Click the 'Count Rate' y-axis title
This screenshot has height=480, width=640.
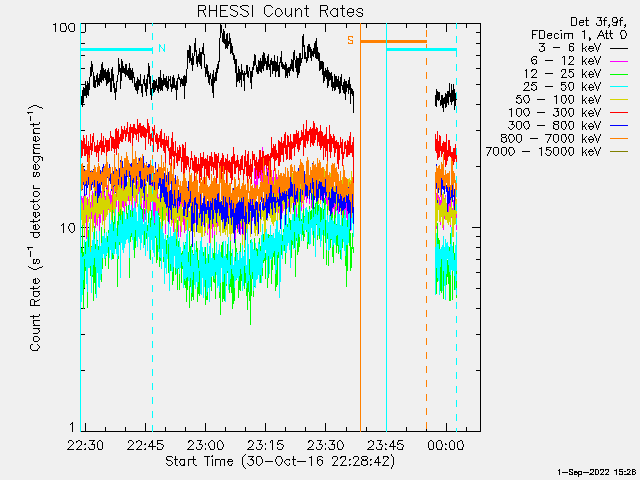[x=36, y=228]
